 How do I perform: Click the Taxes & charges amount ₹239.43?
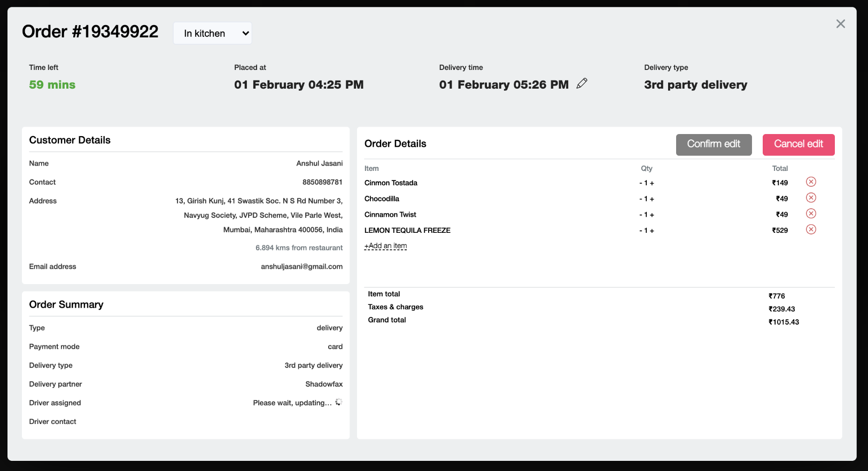tap(781, 309)
